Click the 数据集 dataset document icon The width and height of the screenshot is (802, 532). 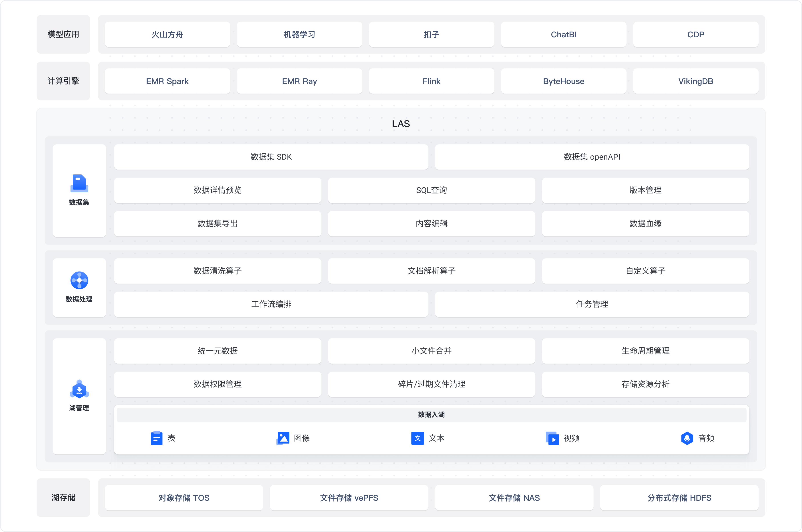coord(79,183)
